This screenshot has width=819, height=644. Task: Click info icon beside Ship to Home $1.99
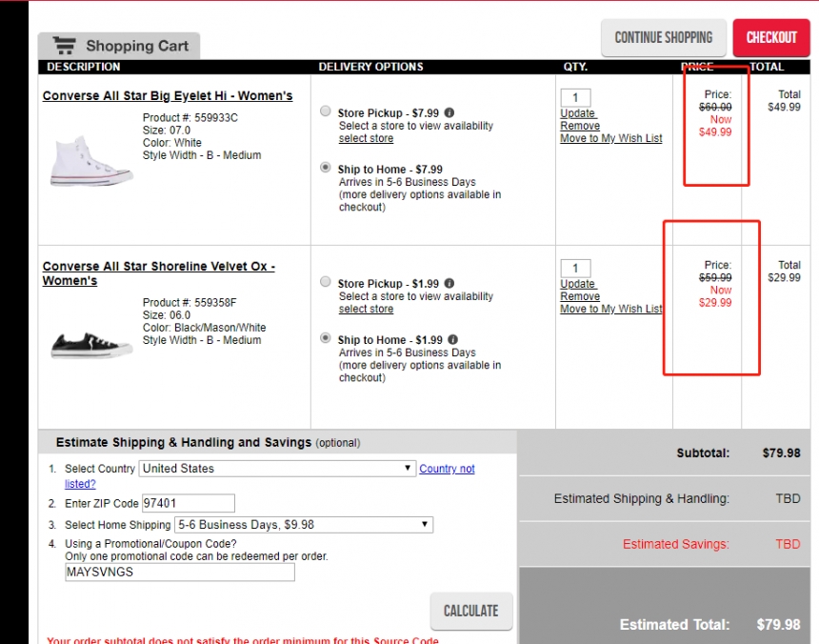coord(453,340)
